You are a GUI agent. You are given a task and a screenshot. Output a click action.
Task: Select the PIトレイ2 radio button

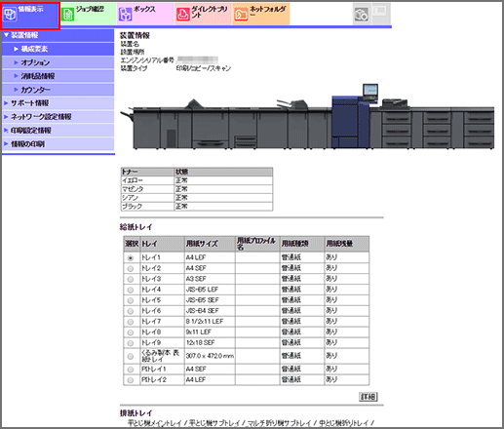tap(131, 380)
